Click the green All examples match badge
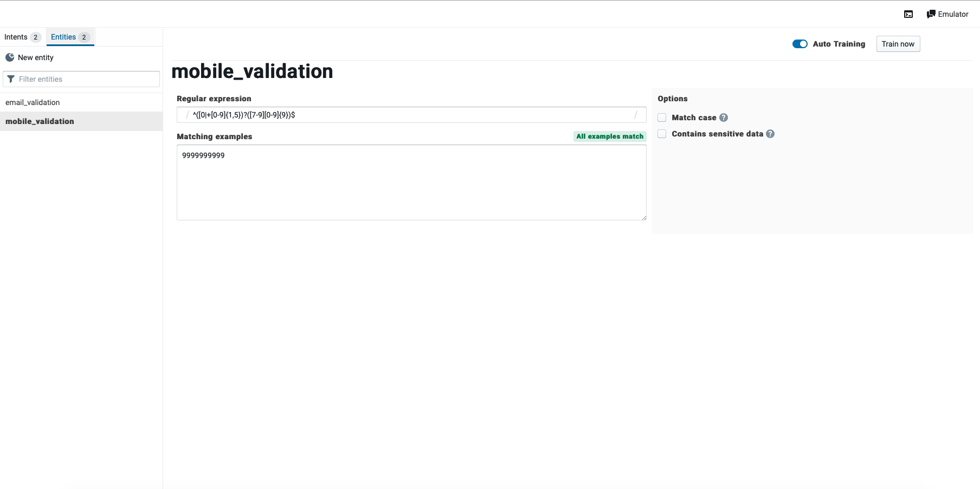The height and width of the screenshot is (489, 980). coord(609,136)
